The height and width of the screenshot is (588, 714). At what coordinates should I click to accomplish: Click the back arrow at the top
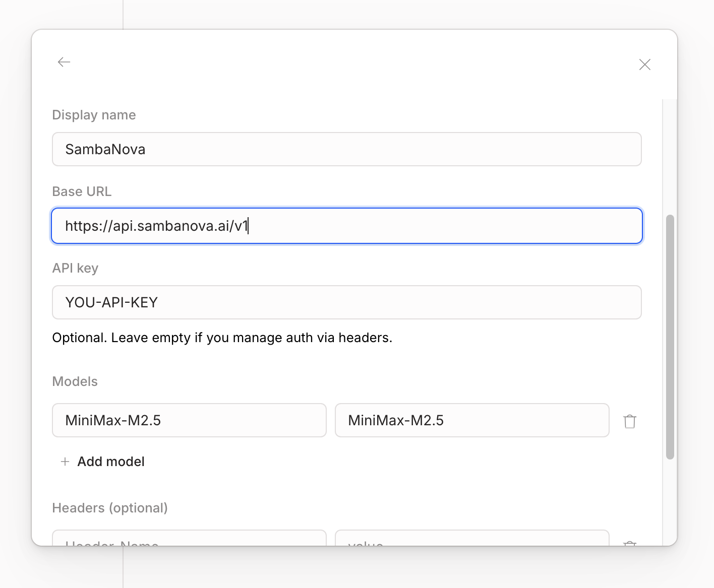tap(64, 61)
